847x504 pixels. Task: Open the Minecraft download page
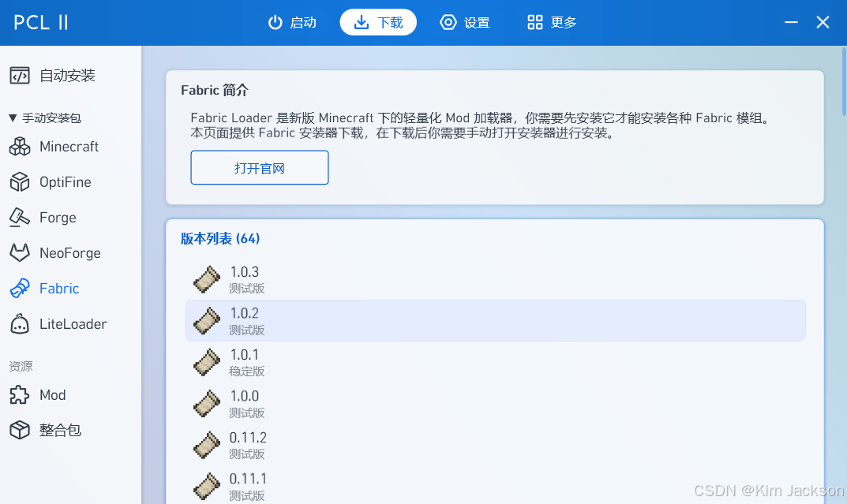tap(71, 147)
